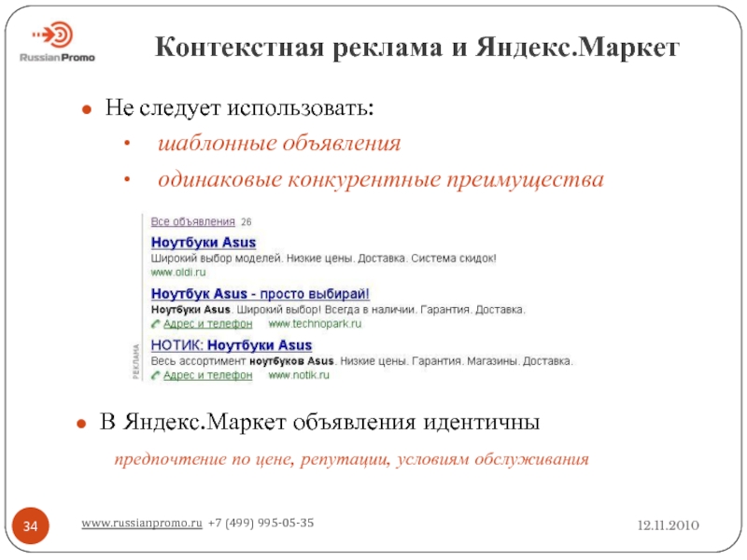Open 'Адрес и телефон' under НОТИК ad
747x560 pixels.
[207, 375]
